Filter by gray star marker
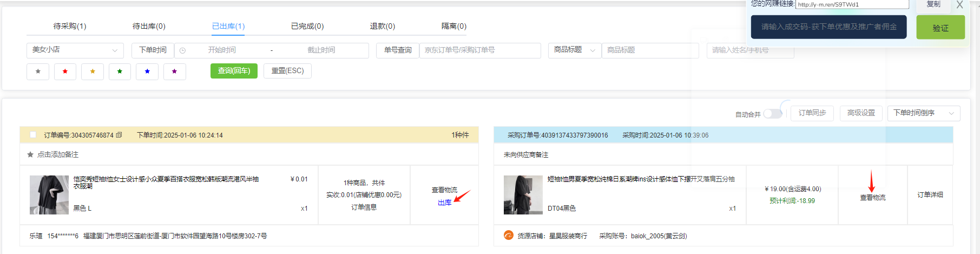The image size is (980, 254). (38, 71)
